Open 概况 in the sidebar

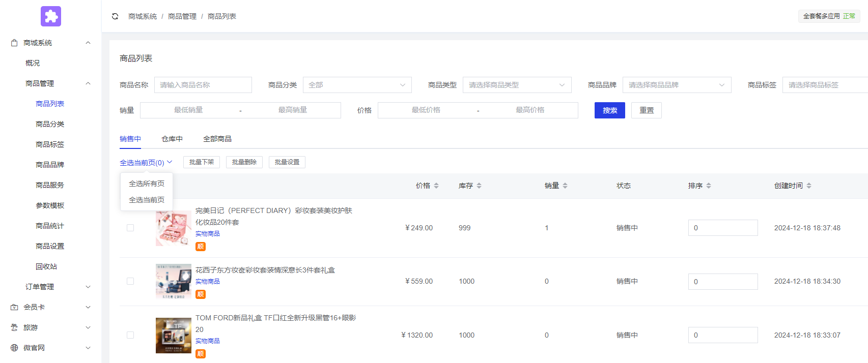coord(33,63)
